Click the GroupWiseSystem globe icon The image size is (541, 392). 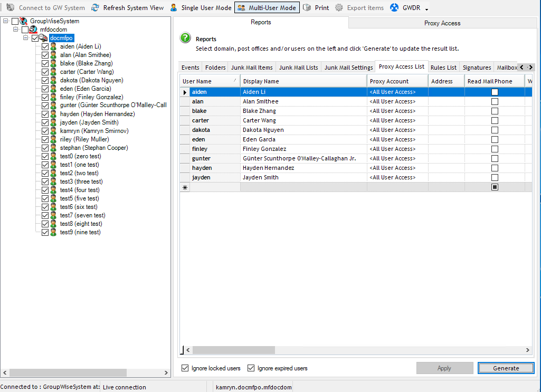[23, 21]
